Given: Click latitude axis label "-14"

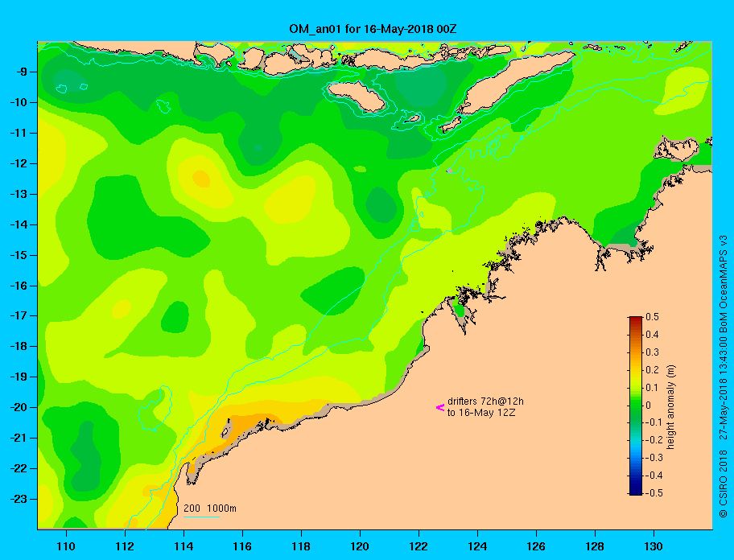Looking at the screenshot, I should click(x=19, y=224).
